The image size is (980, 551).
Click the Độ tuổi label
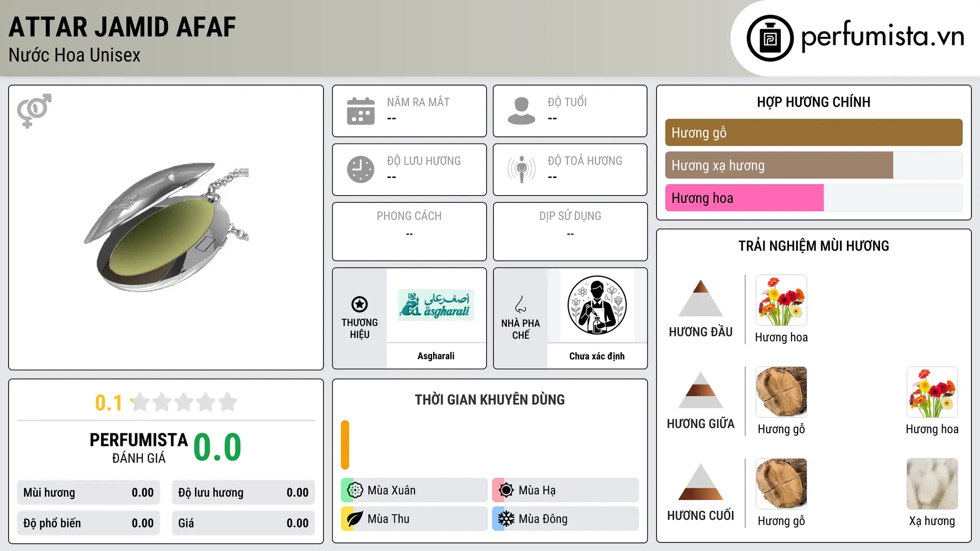click(x=567, y=102)
